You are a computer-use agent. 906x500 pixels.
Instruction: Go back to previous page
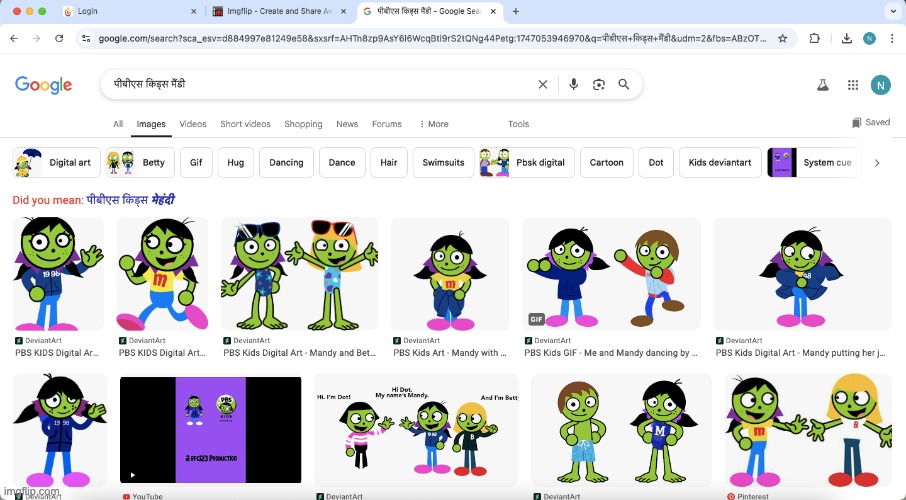(14, 38)
